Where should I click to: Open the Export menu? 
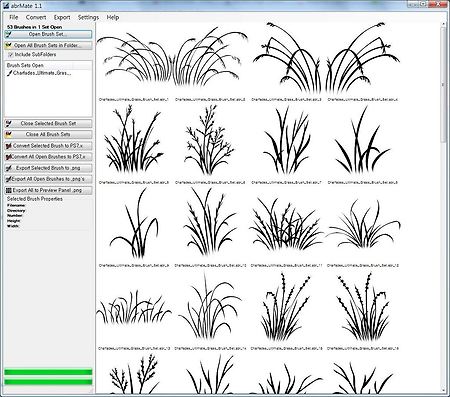[62, 17]
